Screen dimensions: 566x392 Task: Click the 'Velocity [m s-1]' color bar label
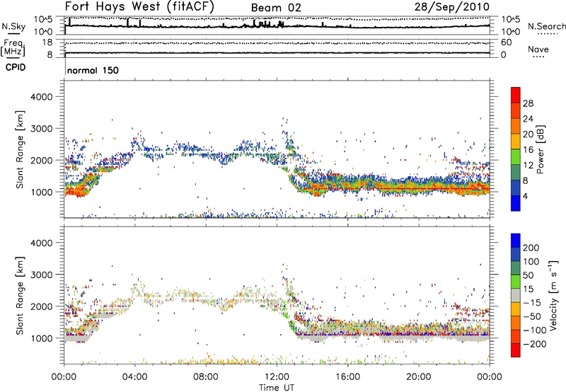tap(553, 295)
